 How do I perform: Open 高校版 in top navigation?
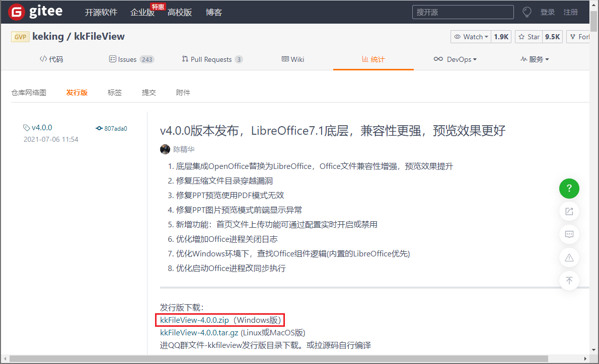click(x=180, y=12)
